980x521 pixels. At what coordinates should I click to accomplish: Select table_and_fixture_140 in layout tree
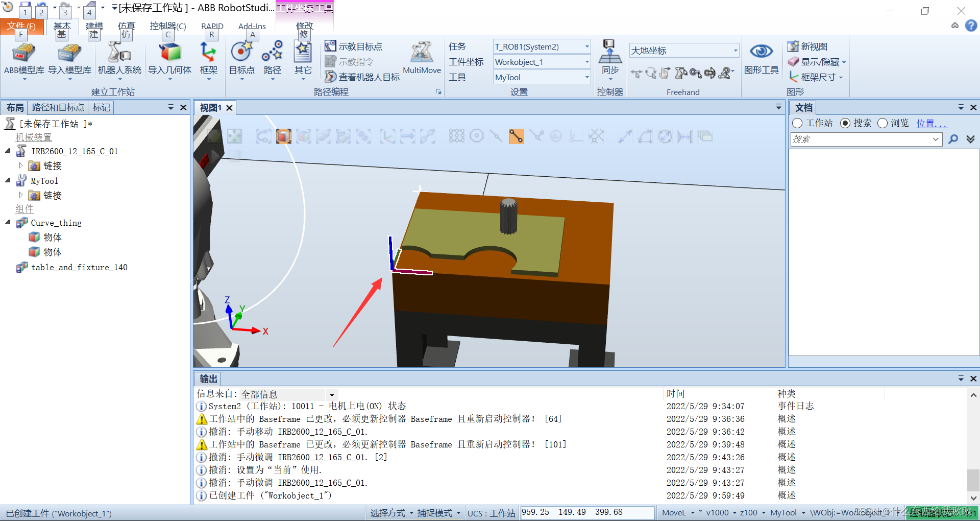click(79, 267)
